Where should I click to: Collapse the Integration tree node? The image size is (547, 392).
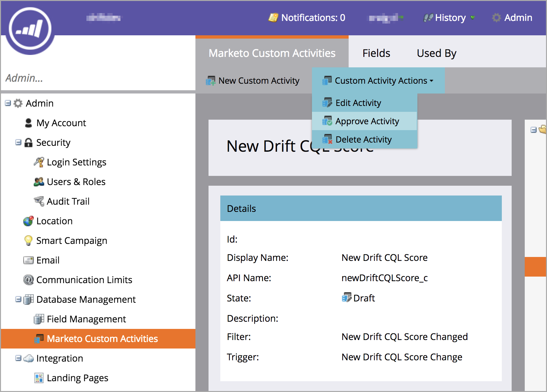click(18, 358)
